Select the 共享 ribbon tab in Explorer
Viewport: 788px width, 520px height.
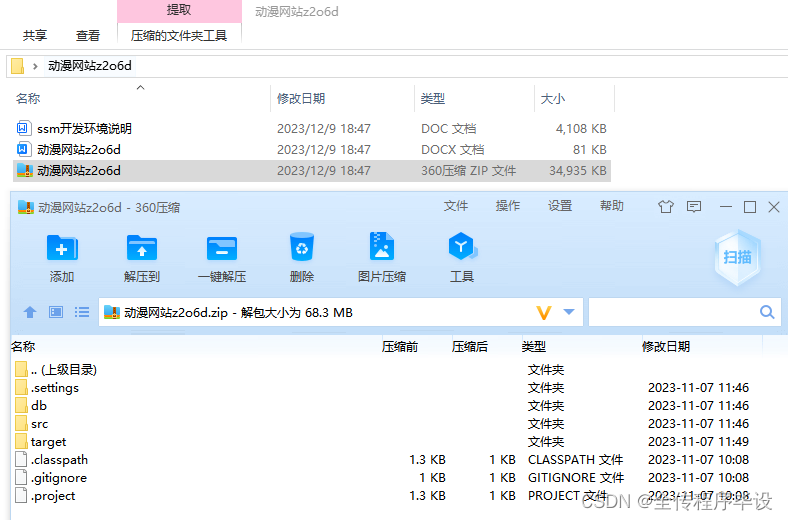point(35,36)
